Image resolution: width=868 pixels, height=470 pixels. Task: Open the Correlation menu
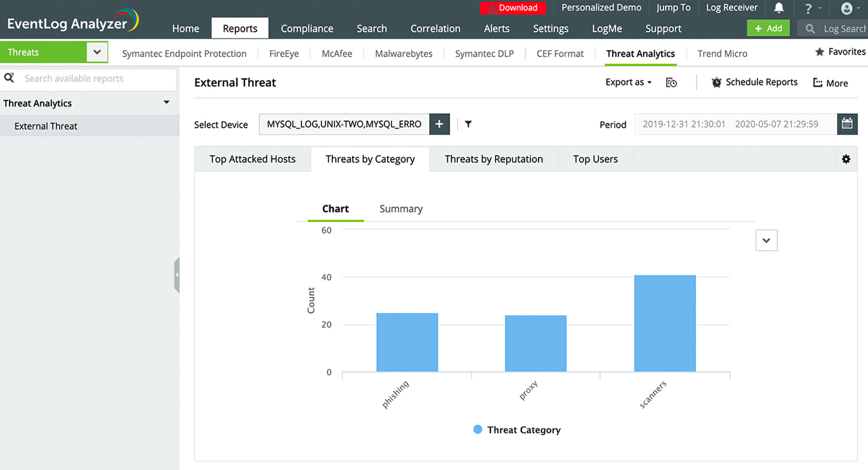(x=435, y=29)
